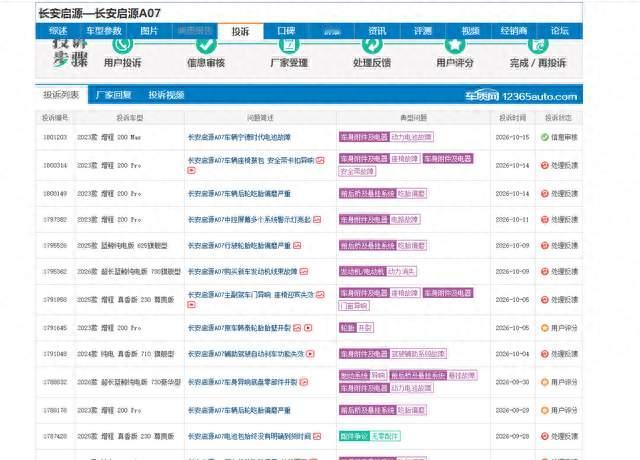Open complaint 车辆座椅鼓包 安全带卡扣异响
The height and width of the screenshot is (460, 640).
pos(251,161)
